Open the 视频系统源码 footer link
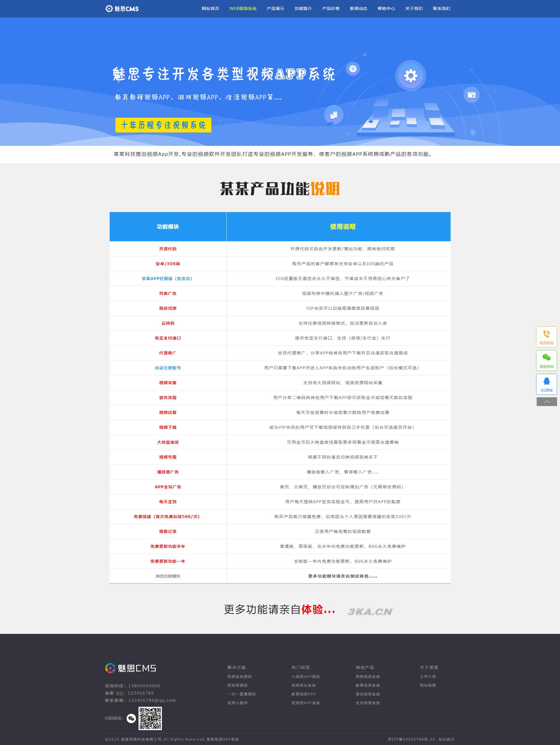This screenshot has width=560, height=745. click(239, 677)
